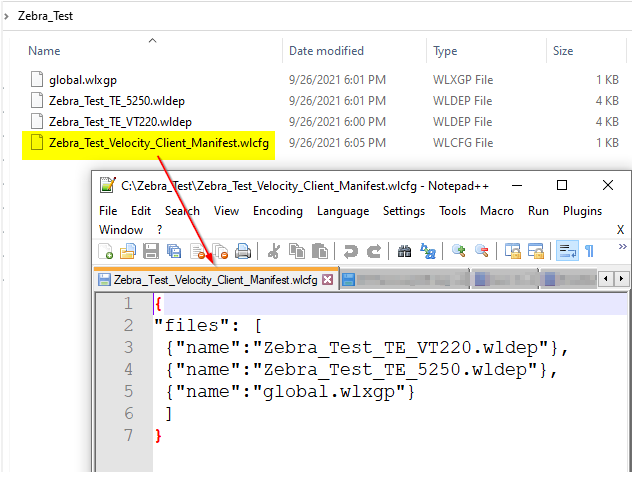
Task: Click the Close document toolbar icon
Action: pos(198,251)
